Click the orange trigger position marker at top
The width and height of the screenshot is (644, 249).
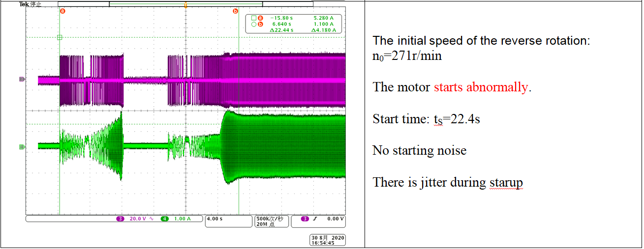[x=185, y=5]
